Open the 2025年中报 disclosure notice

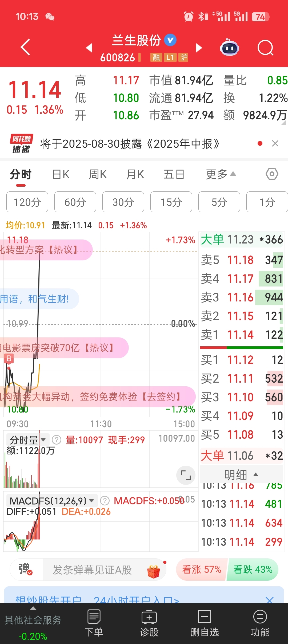130,144
